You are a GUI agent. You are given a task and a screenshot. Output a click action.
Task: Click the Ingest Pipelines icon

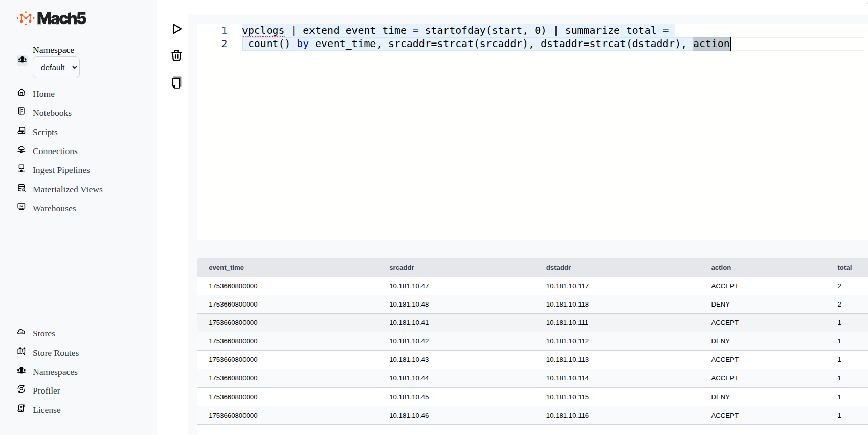click(21, 169)
